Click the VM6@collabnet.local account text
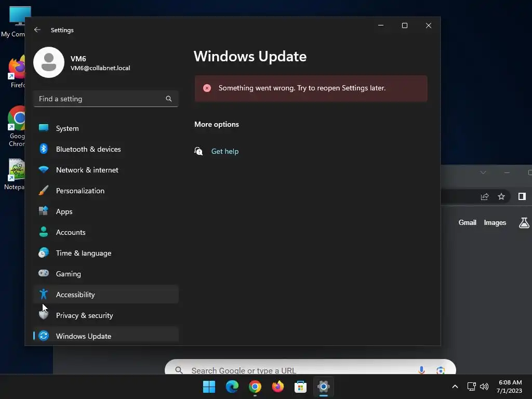This screenshot has height=399, width=532. [100, 68]
